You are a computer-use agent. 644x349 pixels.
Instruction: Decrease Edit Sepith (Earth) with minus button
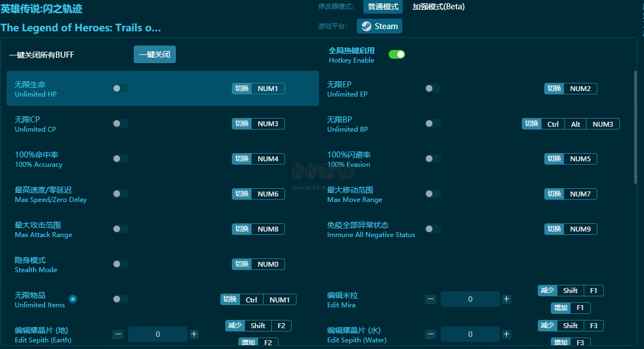pos(118,334)
